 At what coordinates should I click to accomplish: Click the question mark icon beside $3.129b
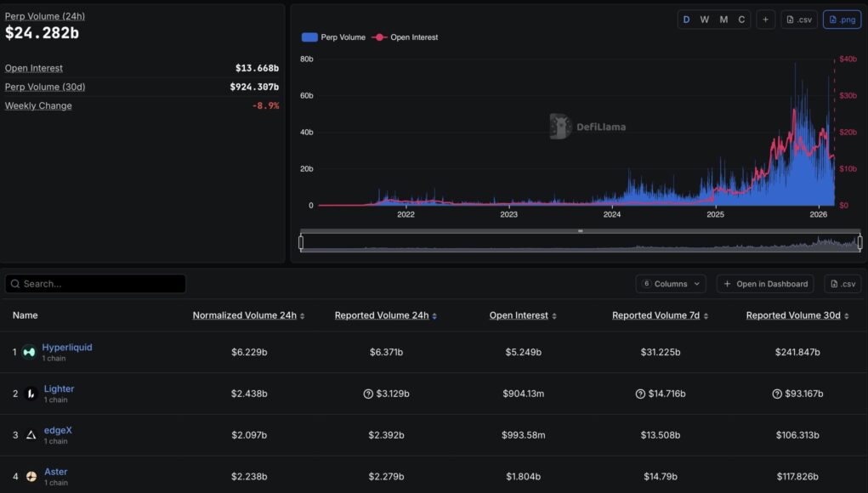click(x=368, y=394)
